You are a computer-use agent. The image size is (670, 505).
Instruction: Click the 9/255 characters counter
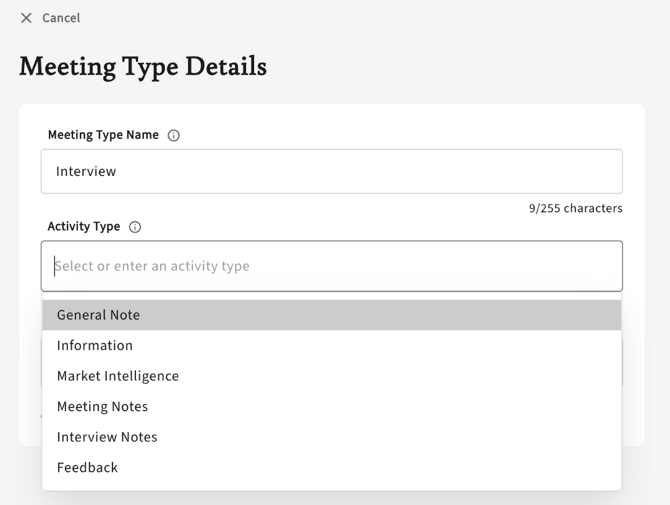click(575, 209)
